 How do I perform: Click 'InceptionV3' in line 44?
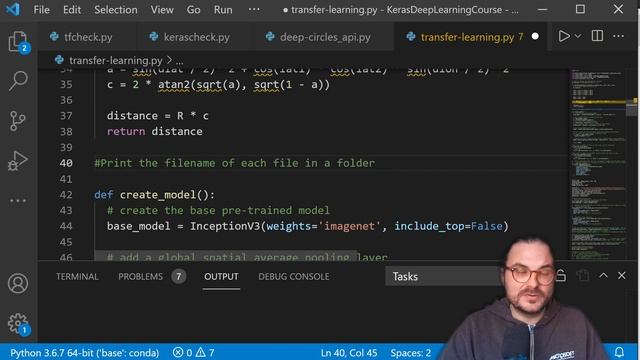[224, 226]
